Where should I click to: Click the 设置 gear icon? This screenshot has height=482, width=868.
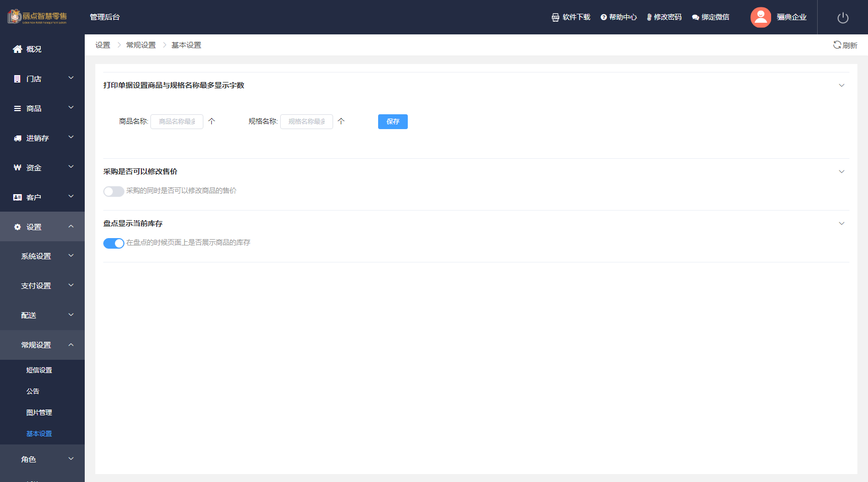click(17, 226)
